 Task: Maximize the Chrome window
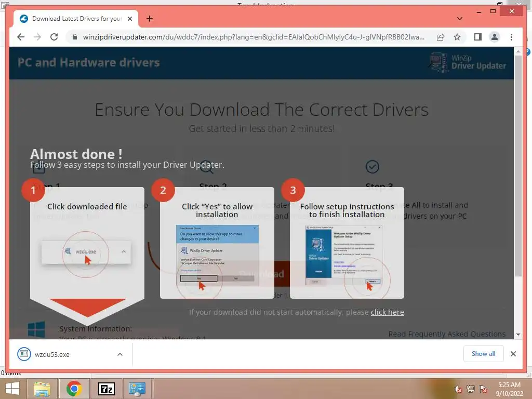pos(493,11)
